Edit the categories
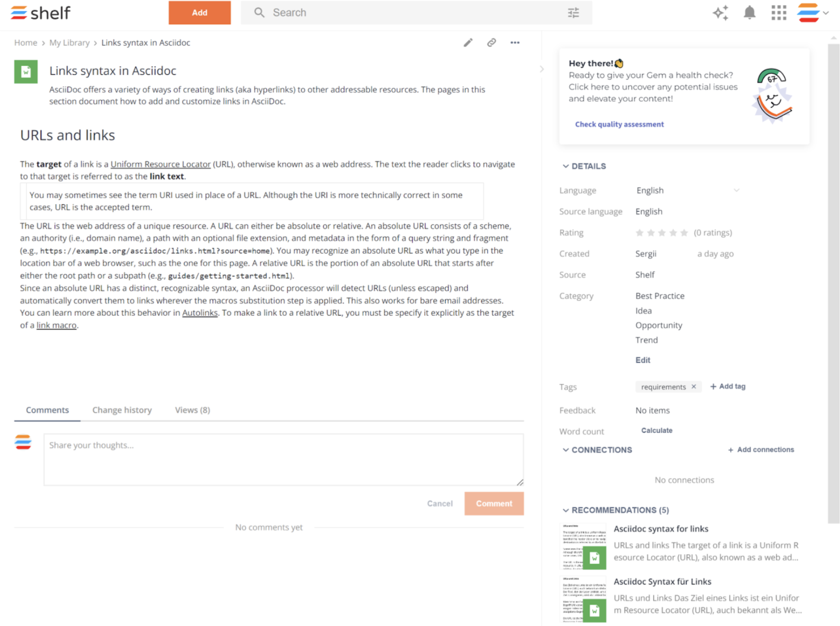The width and height of the screenshot is (840, 626). pos(643,360)
